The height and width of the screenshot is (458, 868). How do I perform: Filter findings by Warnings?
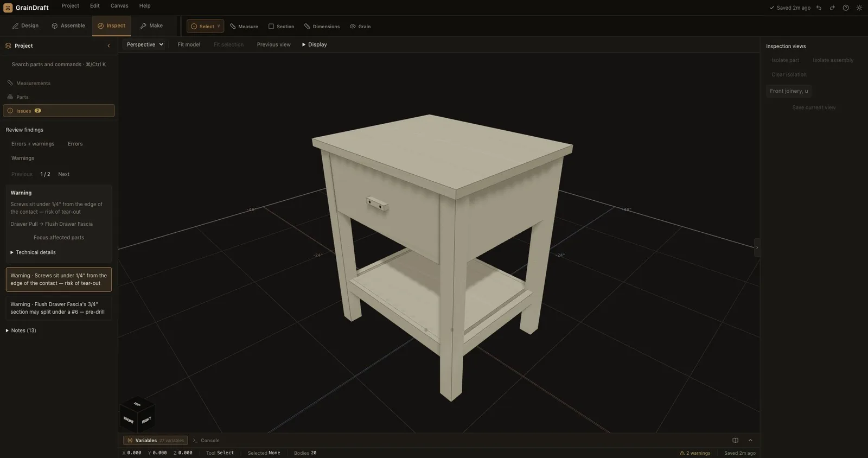pyautogui.click(x=23, y=158)
